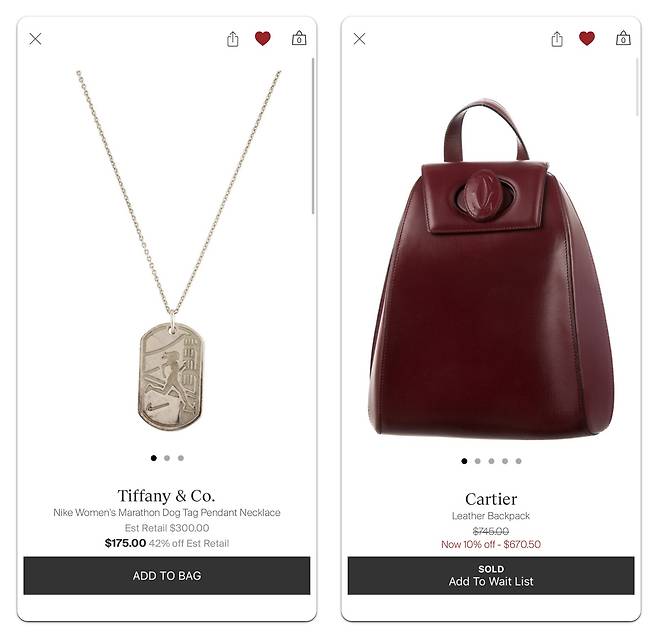Screen dimensions: 658x639
Task: Show second photo of Tiffany necklace
Action: 167,458
